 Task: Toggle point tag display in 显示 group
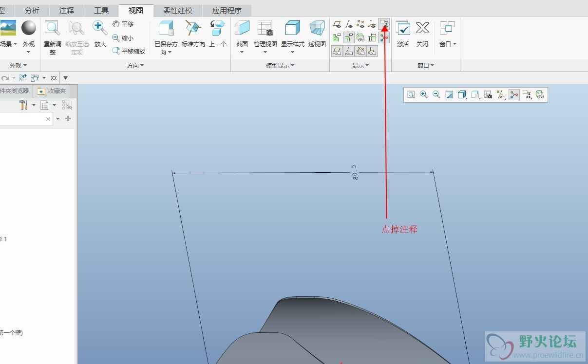pyautogui.click(x=360, y=51)
